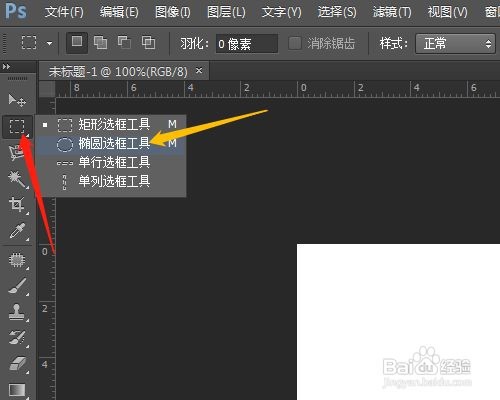Select the Spot Healing Brush tool
This screenshot has width=500, height=400.
click(17, 260)
